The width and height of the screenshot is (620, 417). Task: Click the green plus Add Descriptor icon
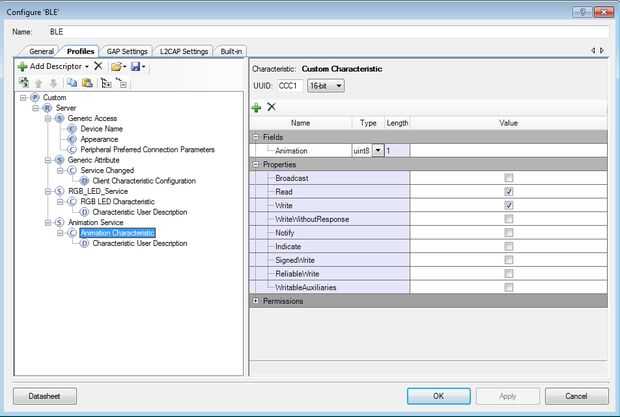(x=23, y=66)
